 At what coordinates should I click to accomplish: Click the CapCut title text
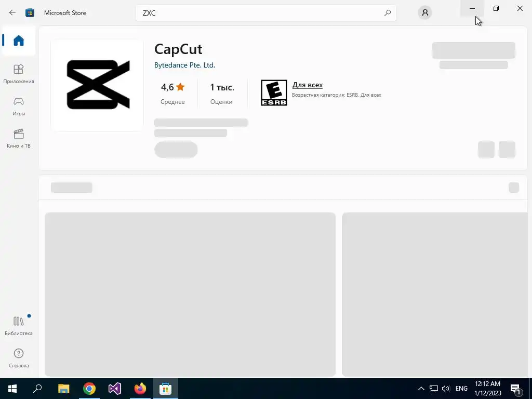coord(178,49)
